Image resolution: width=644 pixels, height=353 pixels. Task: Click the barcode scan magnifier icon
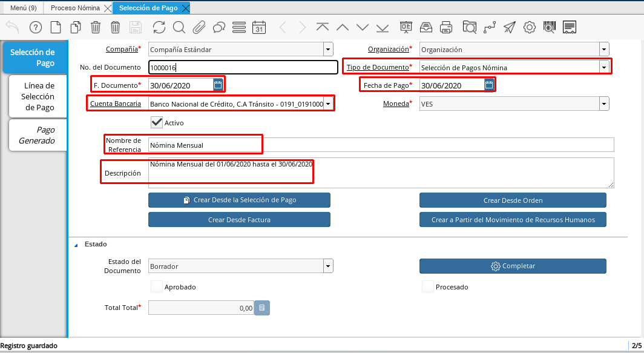(x=549, y=27)
